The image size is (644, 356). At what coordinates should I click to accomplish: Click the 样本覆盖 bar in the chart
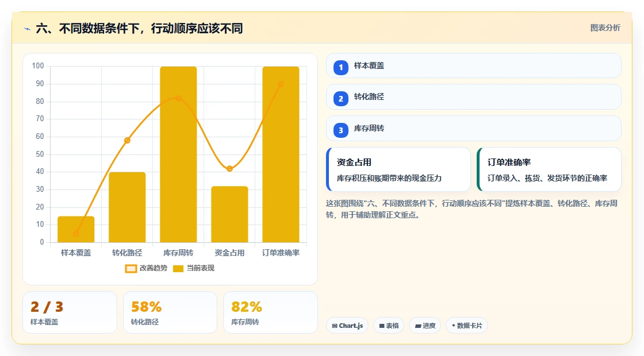click(76, 229)
